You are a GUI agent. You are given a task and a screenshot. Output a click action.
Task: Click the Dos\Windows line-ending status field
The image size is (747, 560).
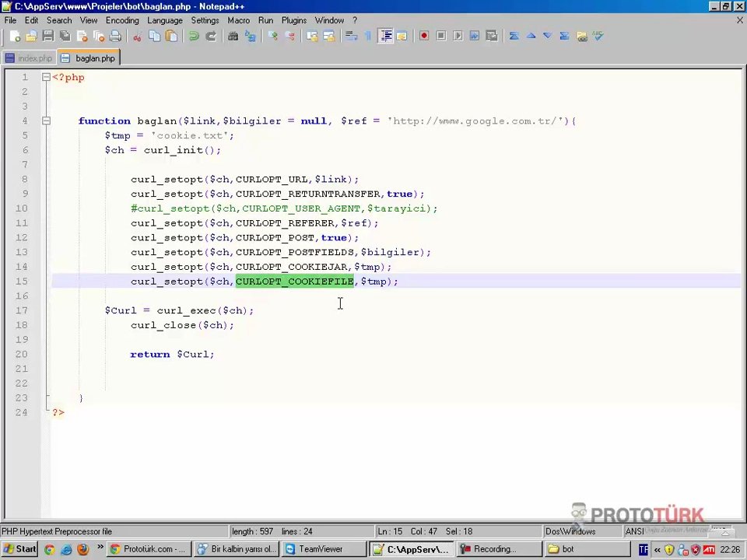pos(584,531)
